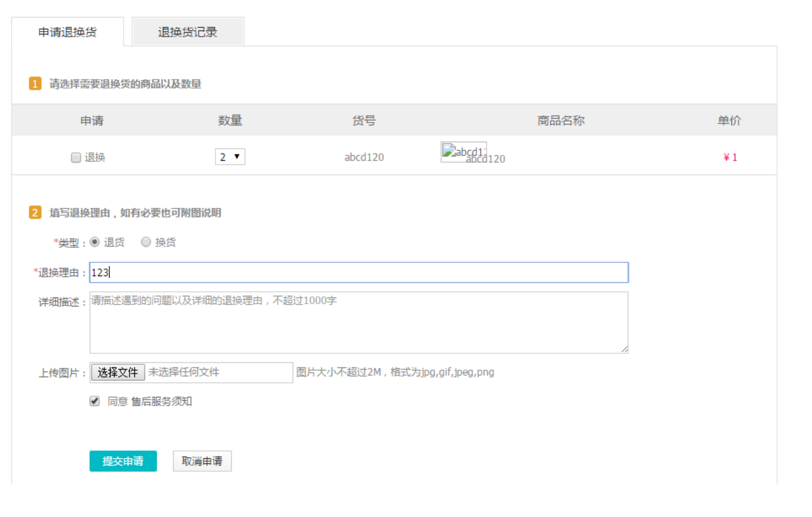The height and width of the screenshot is (517, 812).
Task: Switch to the 退换货记录 tab
Action: pyautogui.click(x=187, y=32)
